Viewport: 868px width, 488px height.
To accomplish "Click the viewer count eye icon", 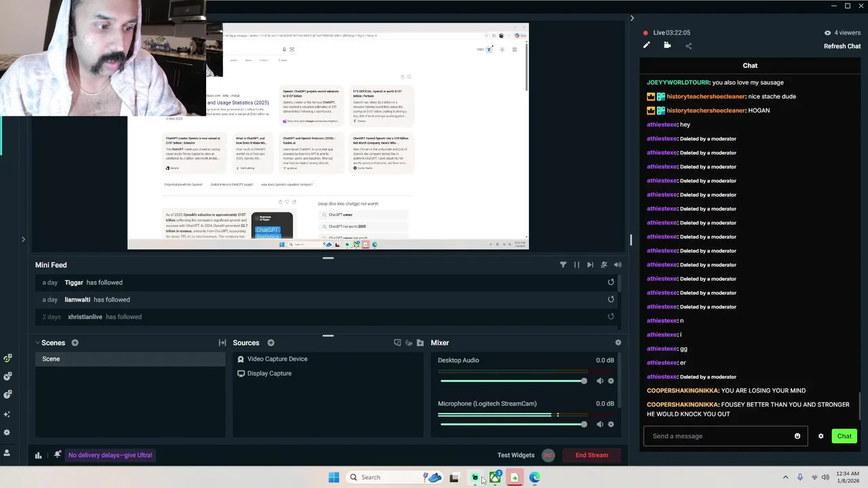I will pos(827,33).
